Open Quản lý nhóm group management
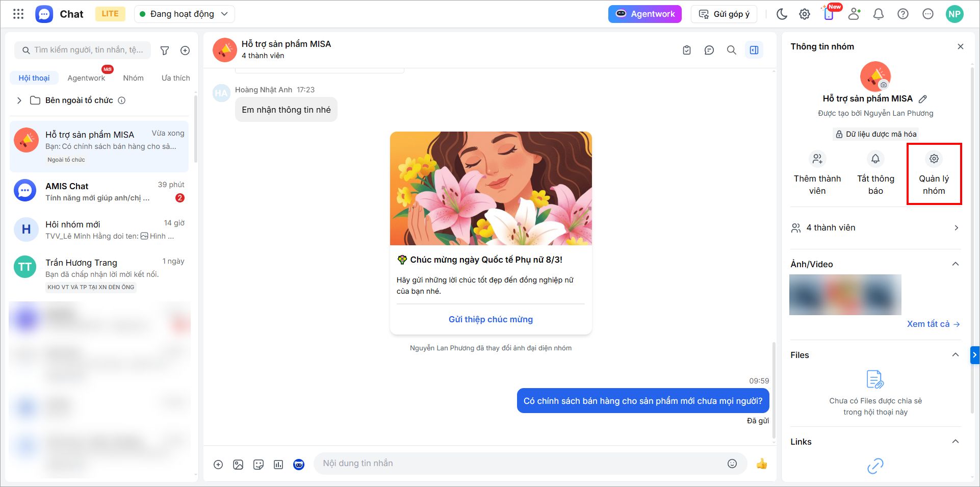980x487 pixels. click(x=934, y=173)
